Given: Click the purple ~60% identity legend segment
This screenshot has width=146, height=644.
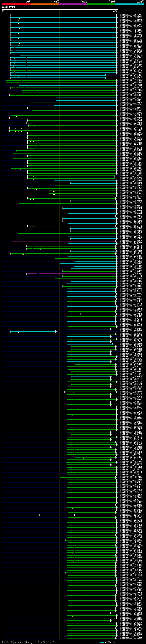Looking at the screenshot, I should pyautogui.click(x=73, y=4).
